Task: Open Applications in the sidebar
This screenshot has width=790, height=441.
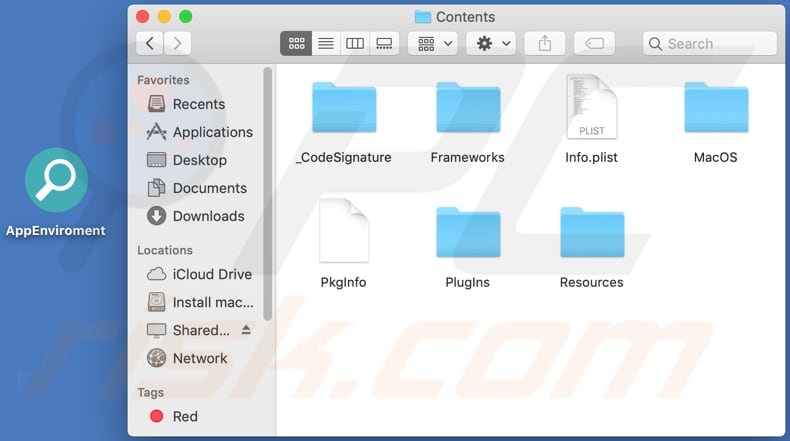Action: click(x=200, y=132)
